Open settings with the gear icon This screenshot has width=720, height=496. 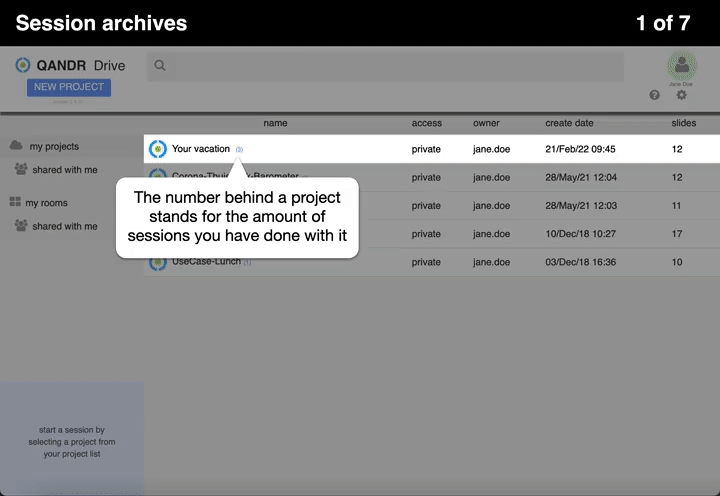pos(681,95)
